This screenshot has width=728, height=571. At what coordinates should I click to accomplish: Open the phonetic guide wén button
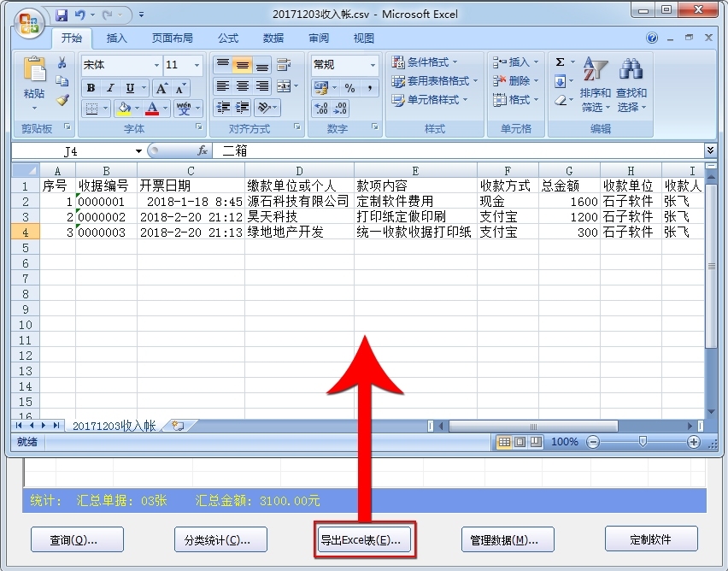(x=184, y=109)
